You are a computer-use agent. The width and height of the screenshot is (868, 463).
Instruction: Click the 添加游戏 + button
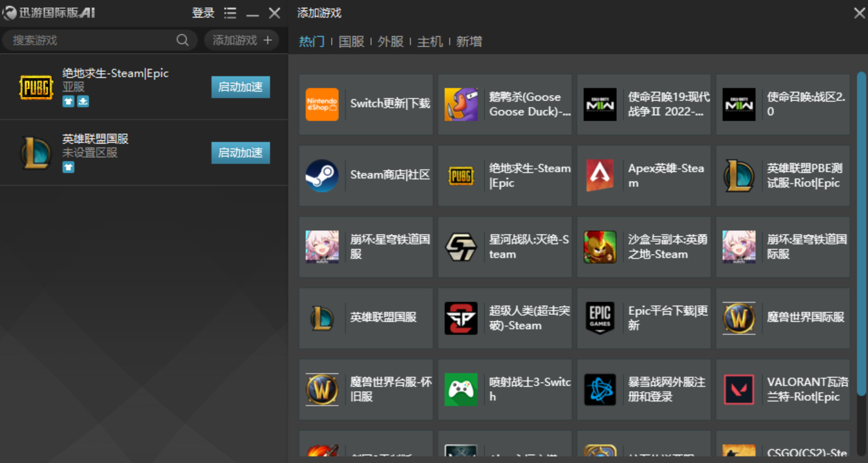(242, 40)
